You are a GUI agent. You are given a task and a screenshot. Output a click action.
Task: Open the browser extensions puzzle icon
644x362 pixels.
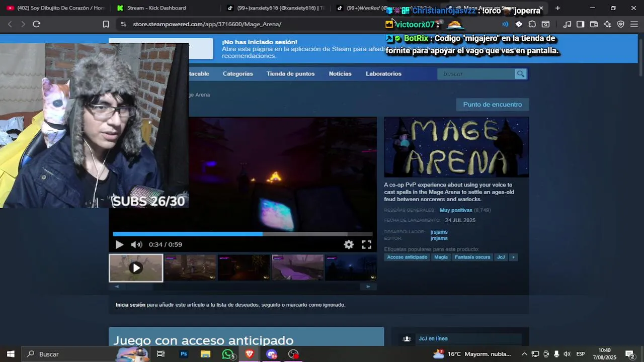tap(532, 24)
